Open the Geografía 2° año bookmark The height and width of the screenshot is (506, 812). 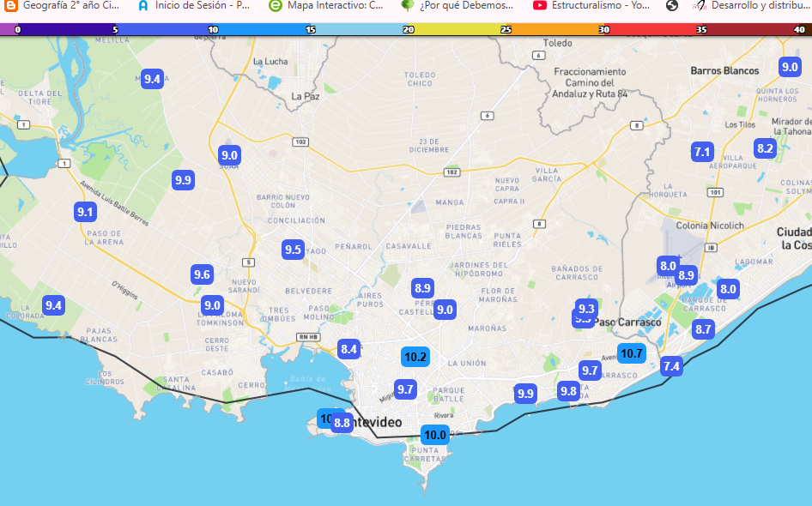click(x=62, y=6)
